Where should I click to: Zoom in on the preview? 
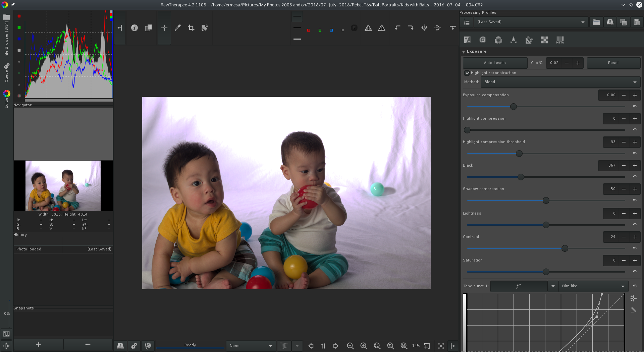[364, 346]
